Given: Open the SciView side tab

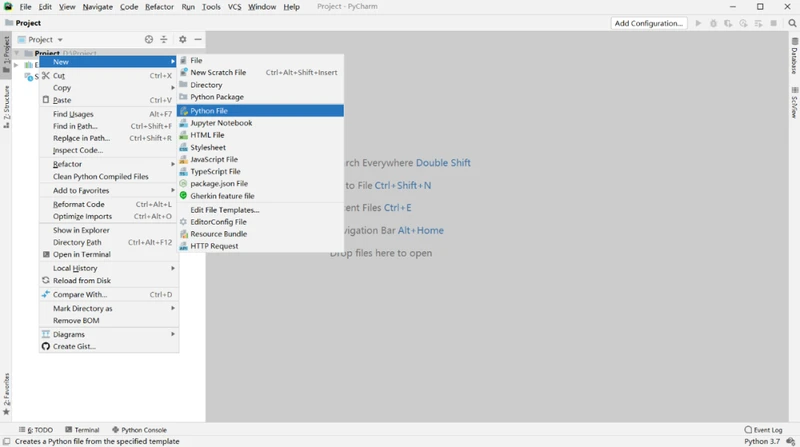Looking at the screenshot, I should pyautogui.click(x=794, y=103).
